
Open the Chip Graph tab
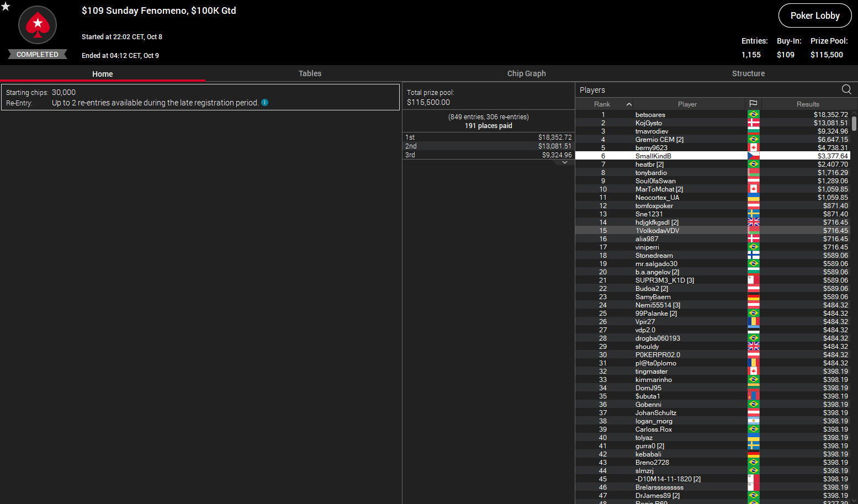click(526, 73)
